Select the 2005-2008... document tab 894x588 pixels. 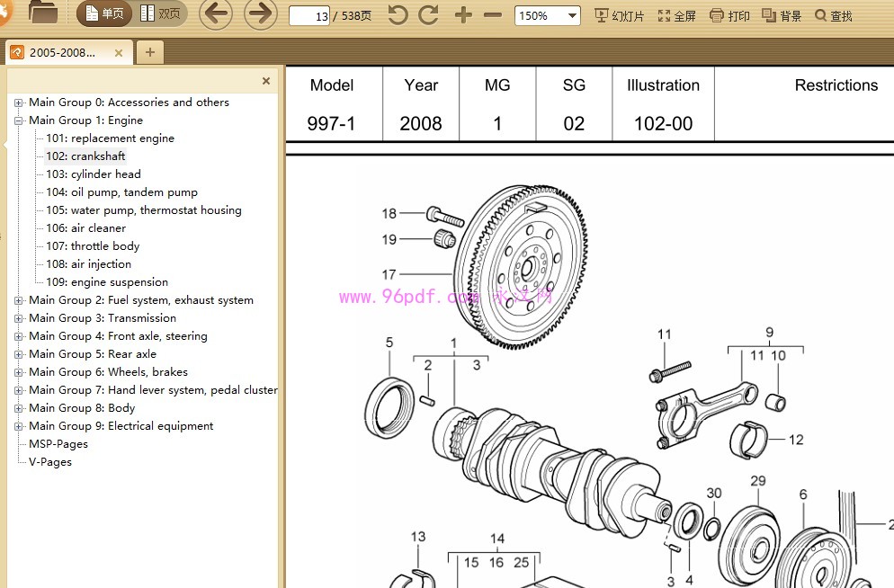[x=62, y=52]
